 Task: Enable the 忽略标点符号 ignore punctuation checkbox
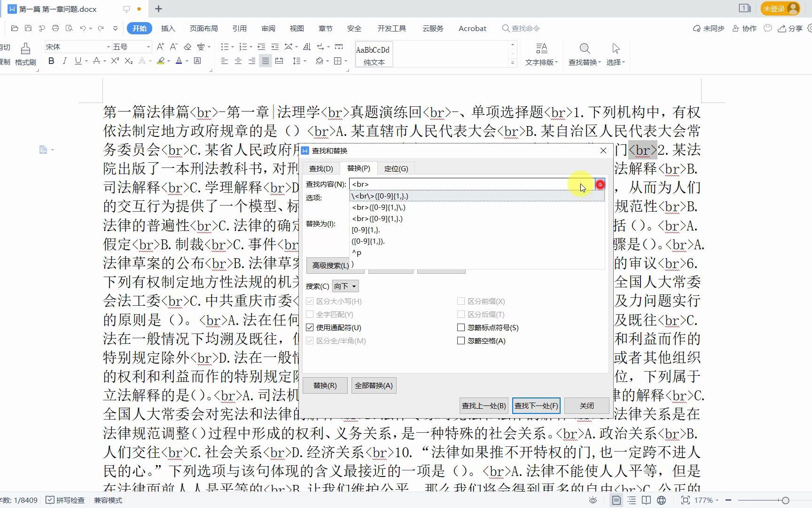(461, 327)
